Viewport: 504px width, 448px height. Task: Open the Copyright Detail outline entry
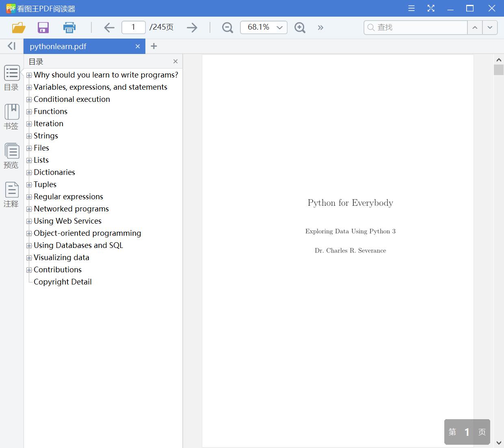click(x=63, y=282)
